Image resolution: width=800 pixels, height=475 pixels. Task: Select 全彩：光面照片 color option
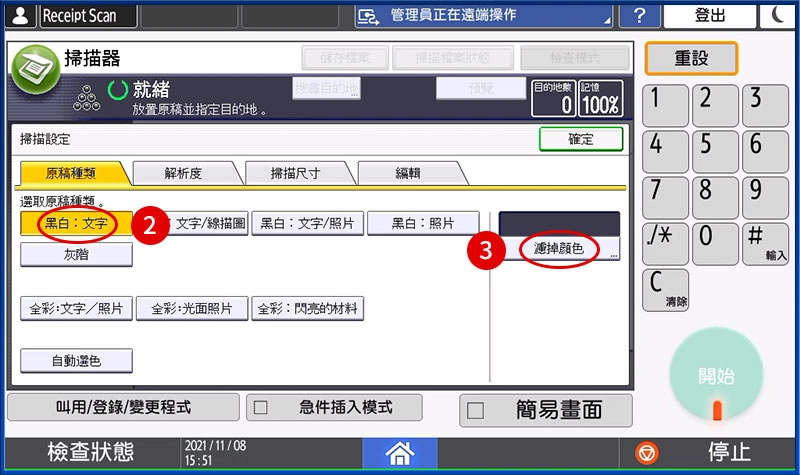coord(192,309)
